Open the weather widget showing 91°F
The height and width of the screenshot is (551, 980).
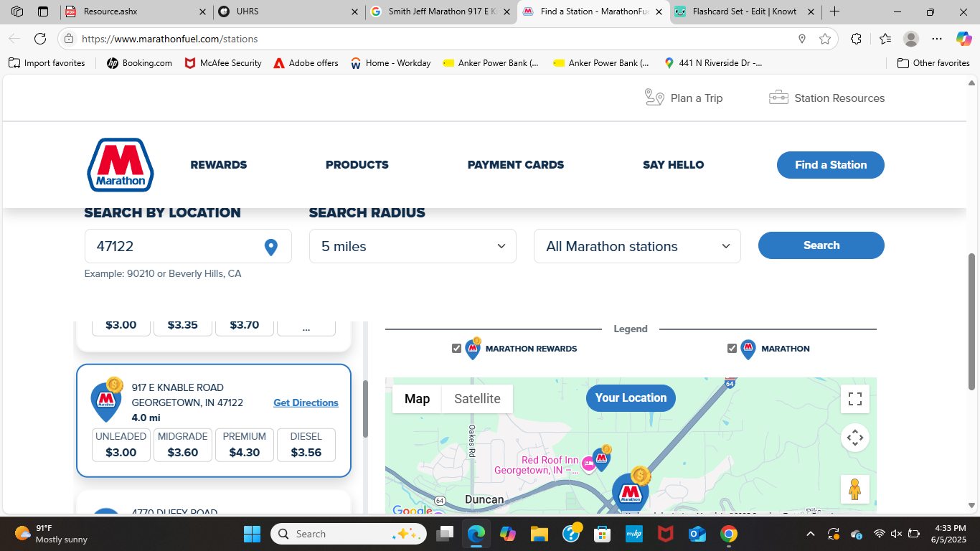tap(52, 534)
